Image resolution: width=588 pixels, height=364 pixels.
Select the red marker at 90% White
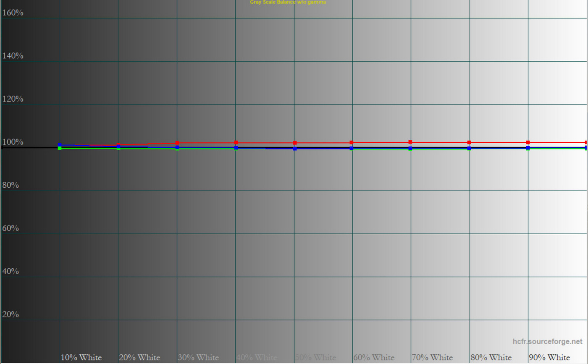528,142
